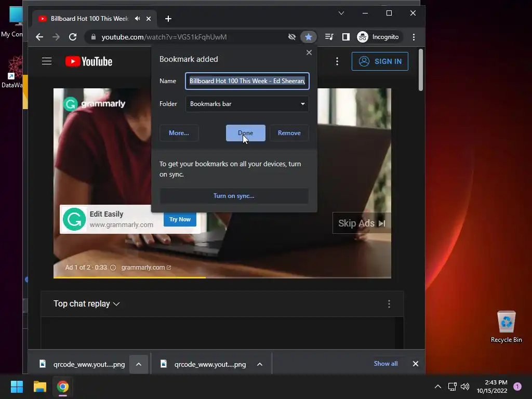The image size is (532, 399).
Task: Expand second download options chevron
Action: pyautogui.click(x=260, y=364)
